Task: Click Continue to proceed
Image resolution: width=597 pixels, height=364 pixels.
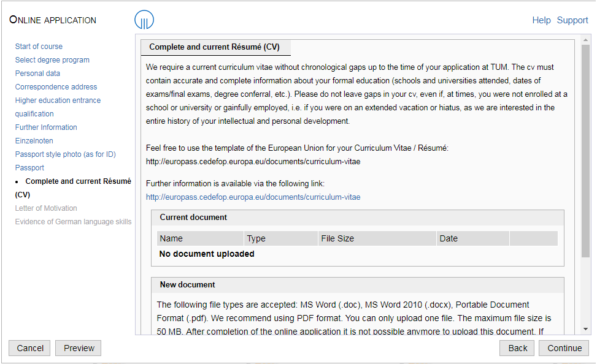Action: pyautogui.click(x=564, y=348)
